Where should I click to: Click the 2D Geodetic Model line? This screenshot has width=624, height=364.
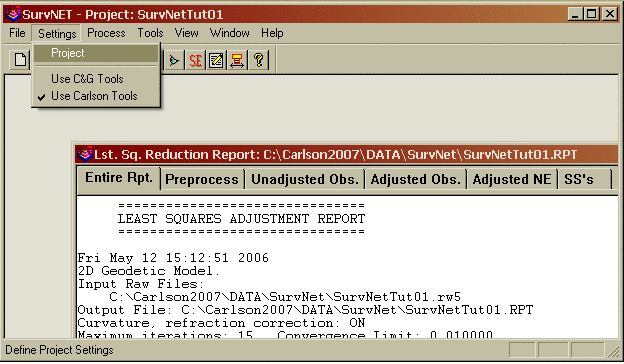149,271
